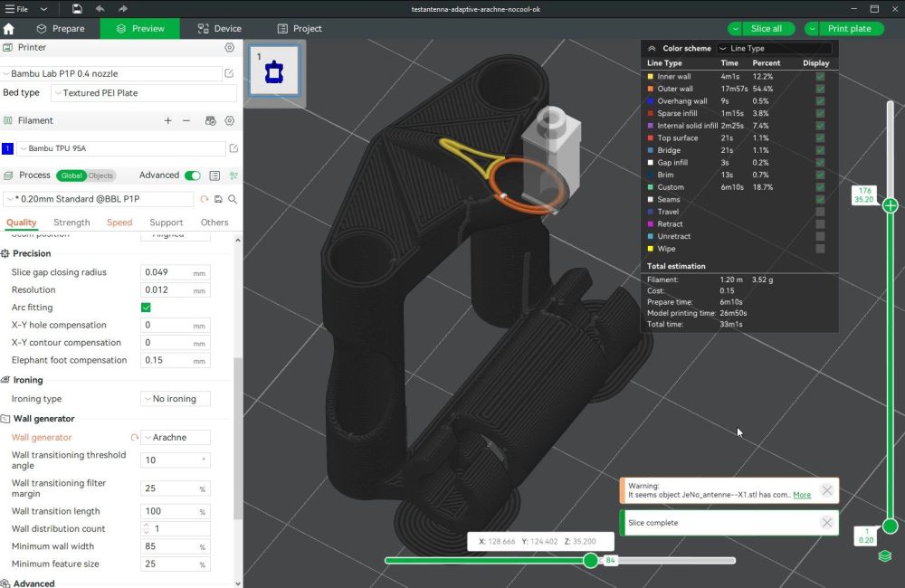Show Retract points in preview
This screenshot has height=588, width=905.
[820, 223]
